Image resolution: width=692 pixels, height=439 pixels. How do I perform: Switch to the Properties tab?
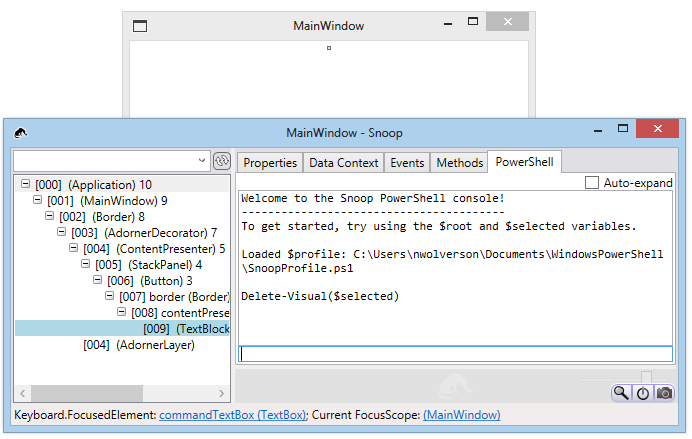pyautogui.click(x=270, y=162)
